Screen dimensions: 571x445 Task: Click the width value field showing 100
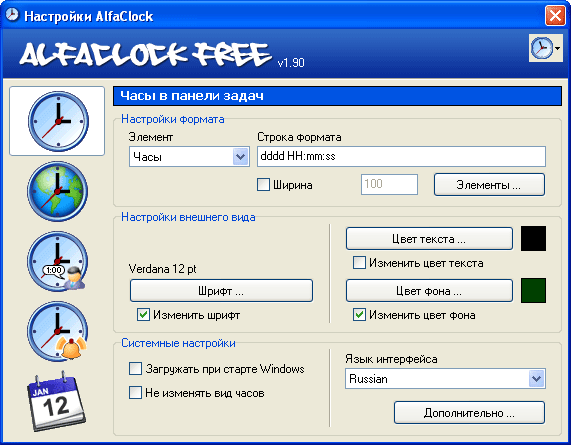tap(389, 184)
